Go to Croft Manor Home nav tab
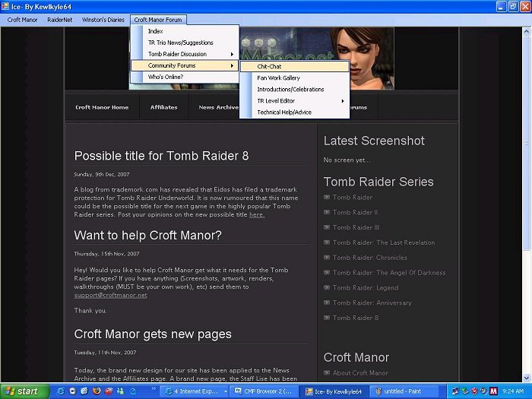The width and height of the screenshot is (532, 399). (102, 107)
